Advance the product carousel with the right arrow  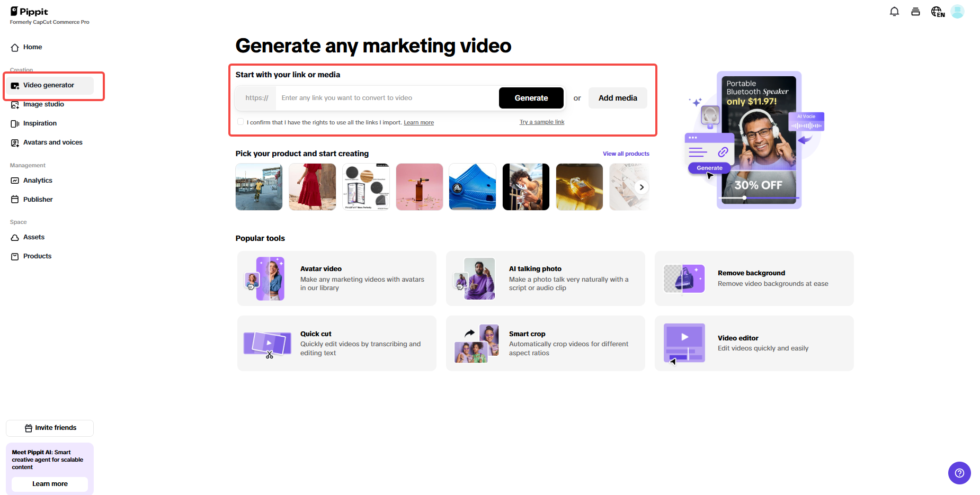pyautogui.click(x=642, y=187)
